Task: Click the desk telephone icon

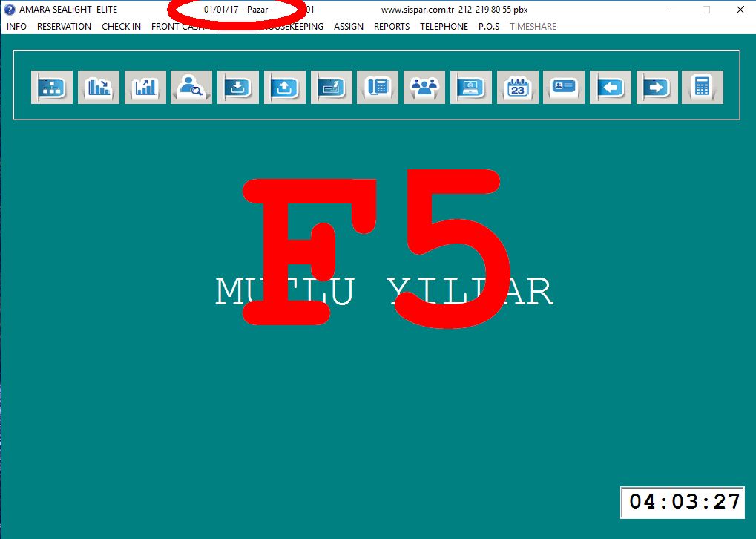Action: [378, 87]
